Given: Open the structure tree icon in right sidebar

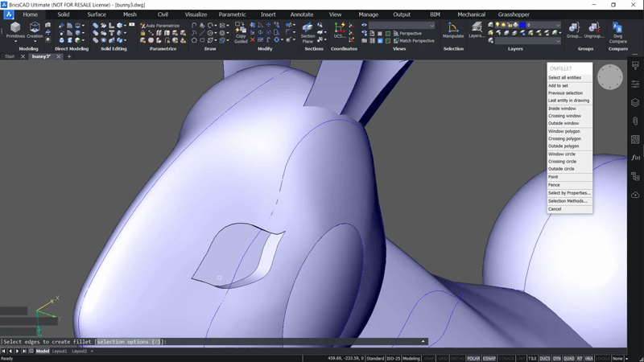Looking at the screenshot, I should point(635,176).
